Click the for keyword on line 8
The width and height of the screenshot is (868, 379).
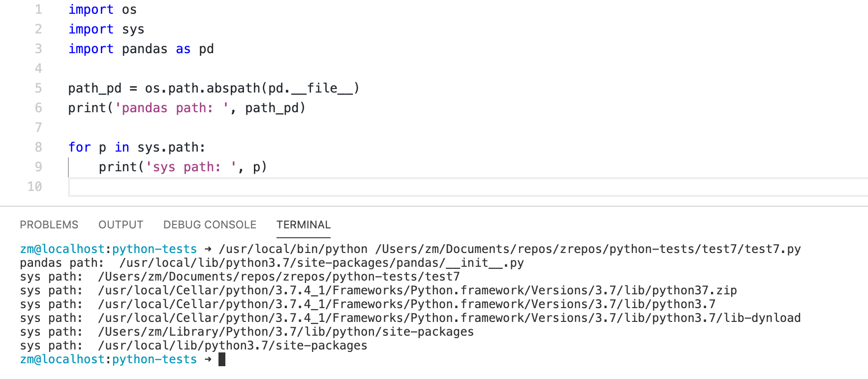tap(80, 147)
